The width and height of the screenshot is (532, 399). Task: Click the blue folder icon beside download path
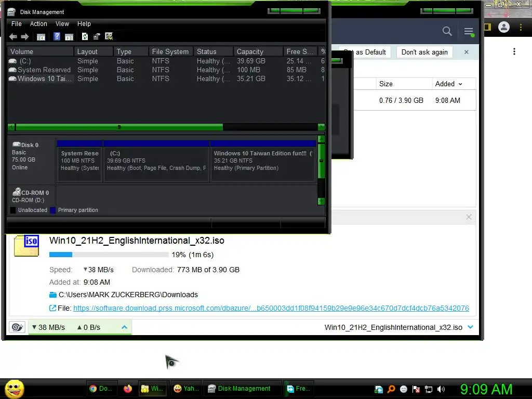point(53,295)
